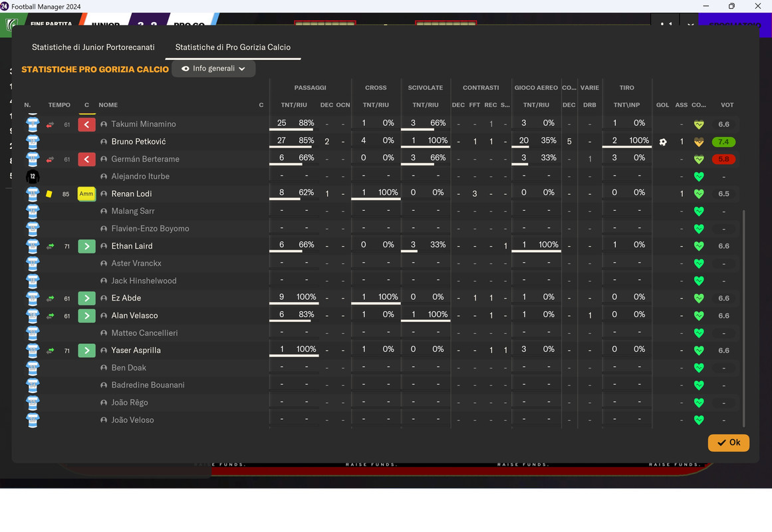Click the Football Manager 2024 title bar icon

pyautogui.click(x=5, y=7)
